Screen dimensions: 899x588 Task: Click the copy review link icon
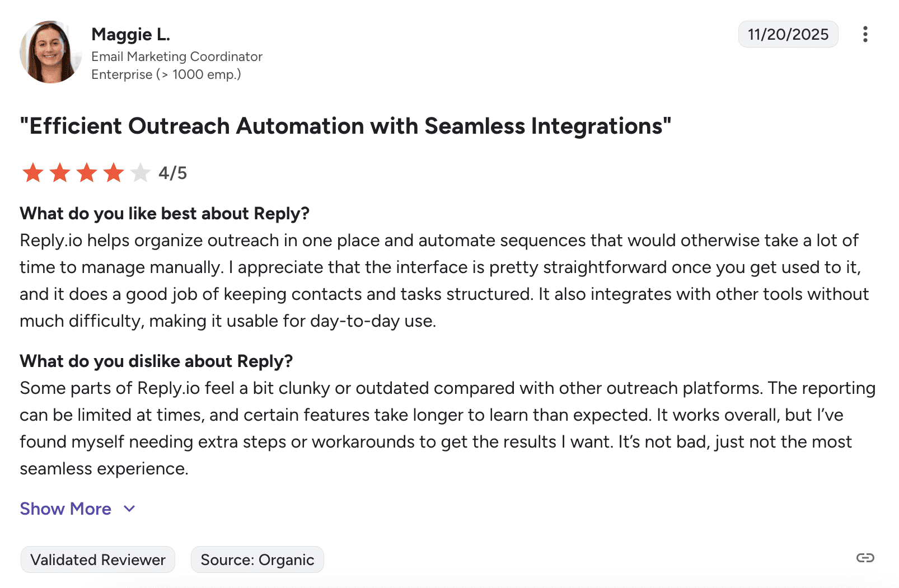(865, 558)
